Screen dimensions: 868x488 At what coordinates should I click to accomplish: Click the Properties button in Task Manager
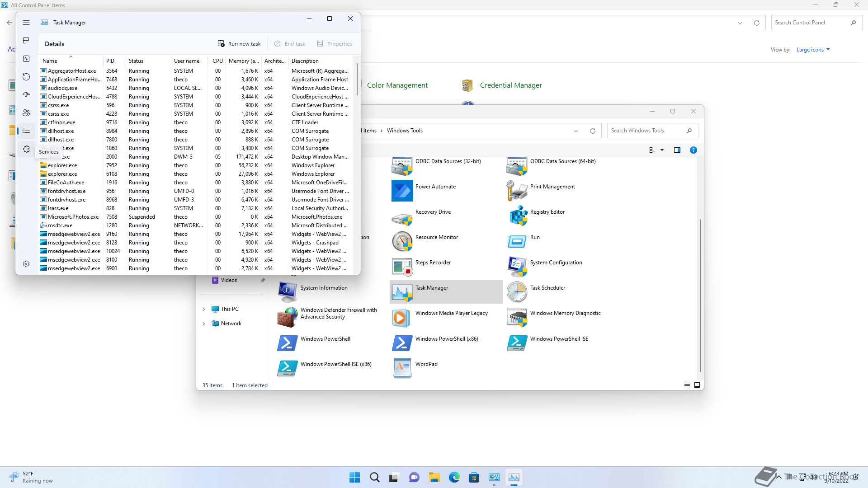click(335, 44)
